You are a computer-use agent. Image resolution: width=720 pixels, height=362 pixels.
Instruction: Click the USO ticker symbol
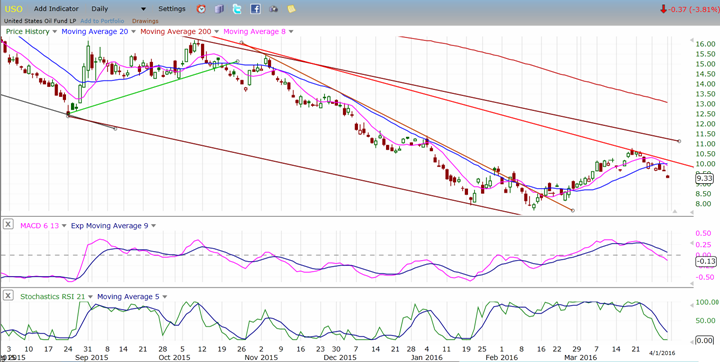point(13,9)
